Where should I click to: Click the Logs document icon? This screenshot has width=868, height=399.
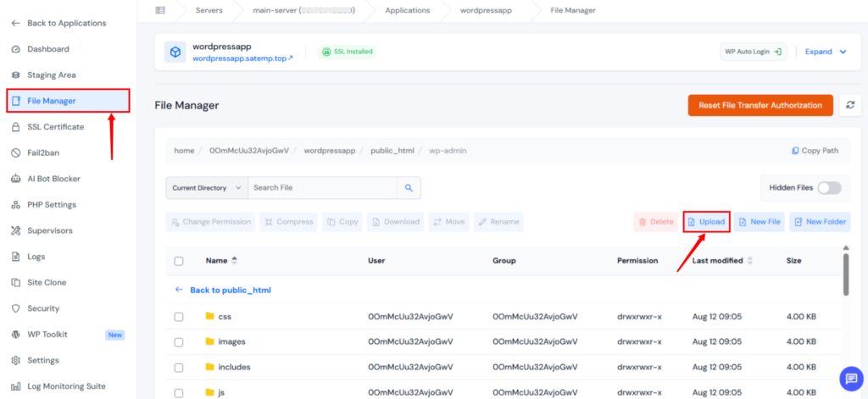point(16,257)
